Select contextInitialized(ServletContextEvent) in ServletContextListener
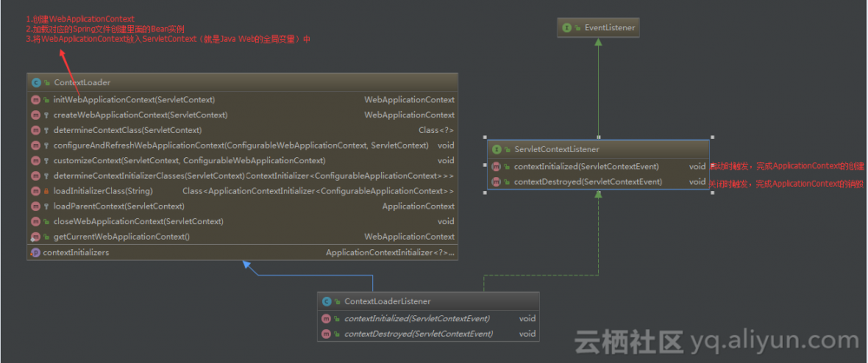Image resolution: width=868 pixels, height=363 pixels. tap(586, 166)
